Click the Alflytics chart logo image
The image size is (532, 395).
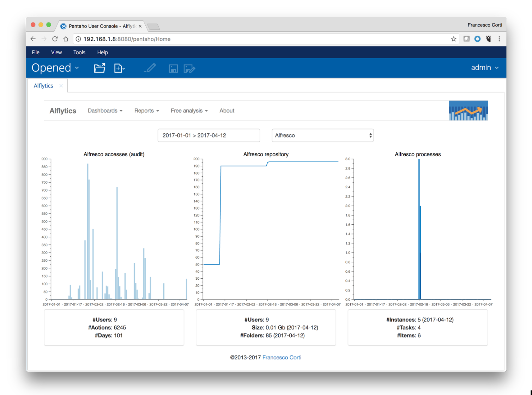(468, 110)
